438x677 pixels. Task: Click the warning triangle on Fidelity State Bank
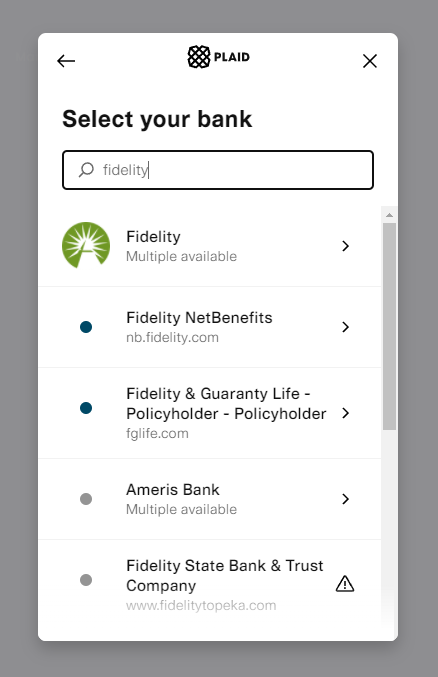(345, 584)
